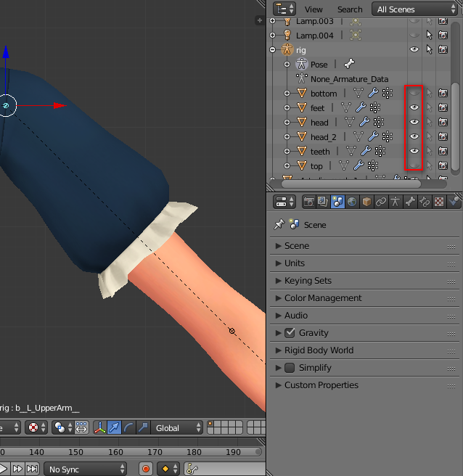Toggle renderability camera for Lamp.004
463x476 pixels.
[x=443, y=35]
